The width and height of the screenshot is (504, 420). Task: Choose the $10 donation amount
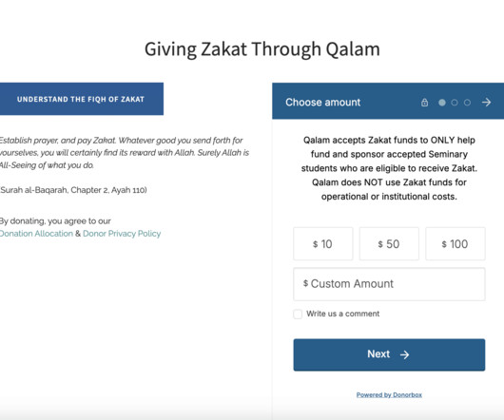click(x=323, y=243)
